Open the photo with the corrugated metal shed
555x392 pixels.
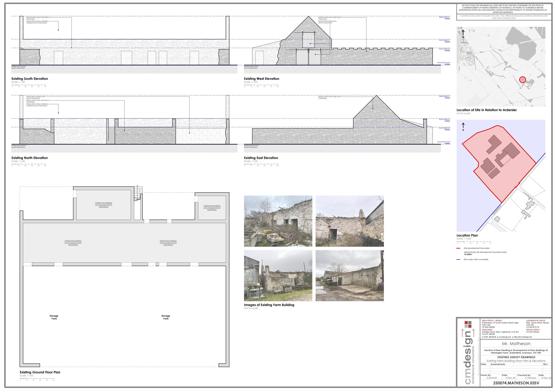click(x=278, y=276)
